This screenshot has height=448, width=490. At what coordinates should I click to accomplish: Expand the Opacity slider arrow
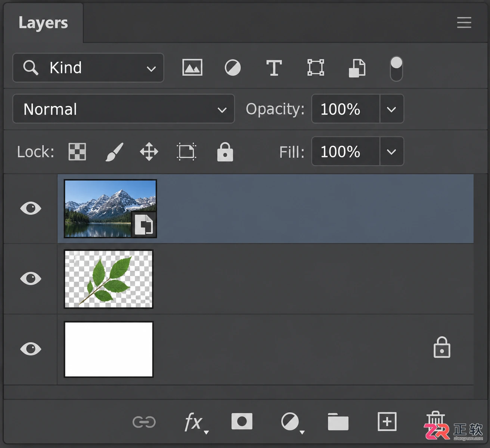point(391,109)
